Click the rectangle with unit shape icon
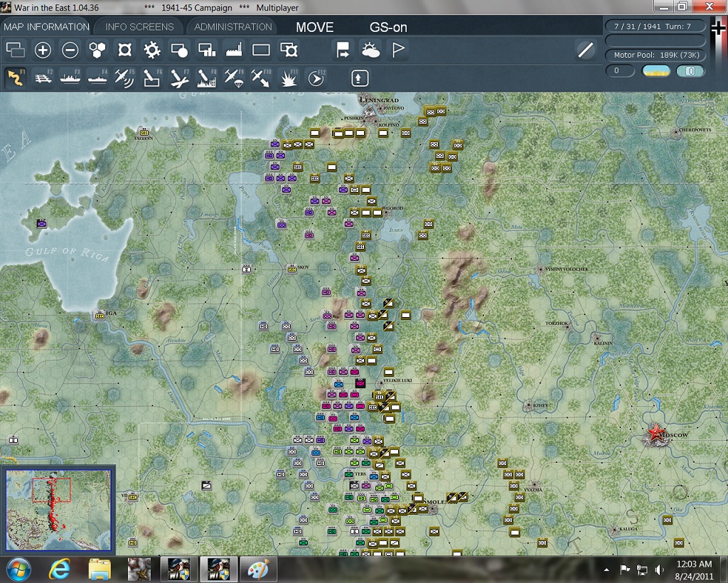 (289, 50)
